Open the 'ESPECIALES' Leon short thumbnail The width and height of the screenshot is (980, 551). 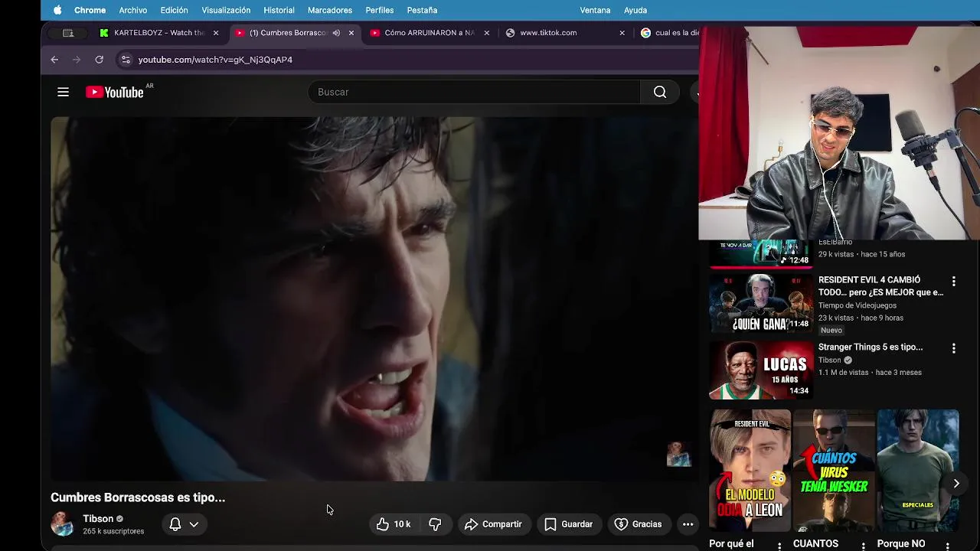coord(918,471)
